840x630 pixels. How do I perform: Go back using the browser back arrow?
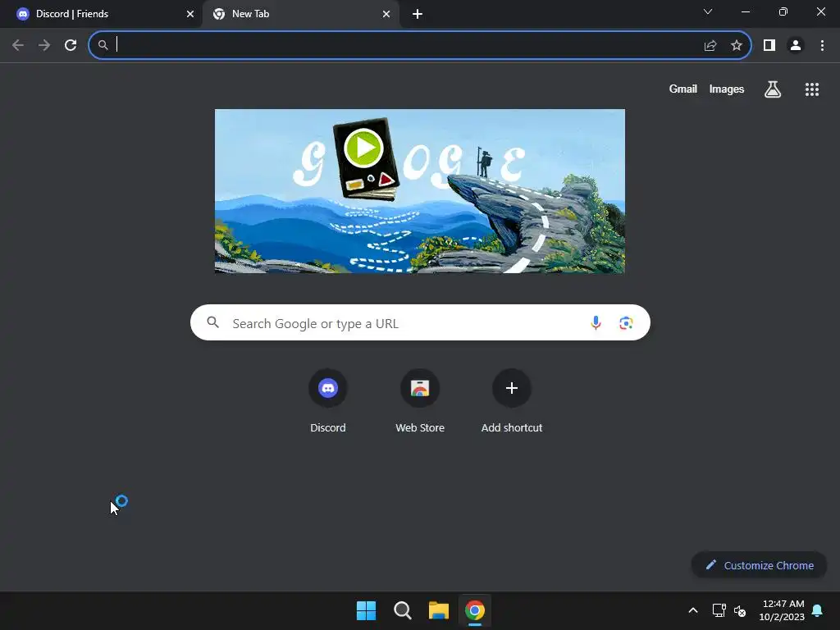pos(18,45)
